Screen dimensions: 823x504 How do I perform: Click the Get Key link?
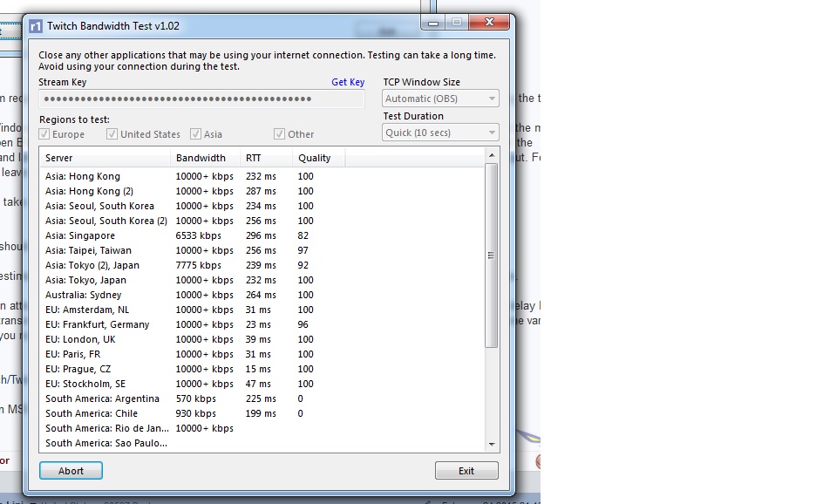pos(348,82)
